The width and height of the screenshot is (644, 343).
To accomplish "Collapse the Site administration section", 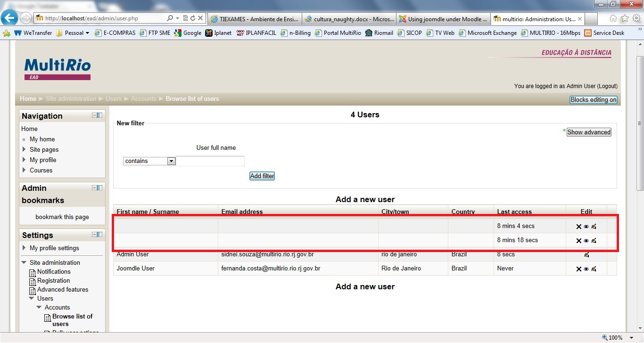I will click(x=24, y=262).
